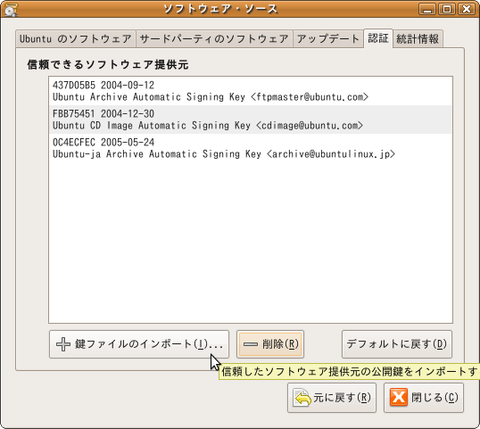The image size is (480, 429).
Task: Click the 鍵ファイルのインポート button
Action: tap(139, 344)
